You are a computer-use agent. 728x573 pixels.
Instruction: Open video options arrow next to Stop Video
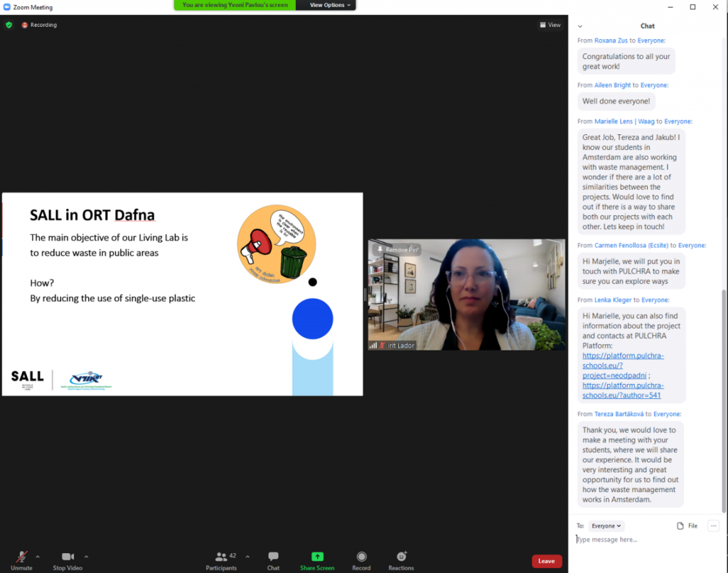pyautogui.click(x=86, y=556)
